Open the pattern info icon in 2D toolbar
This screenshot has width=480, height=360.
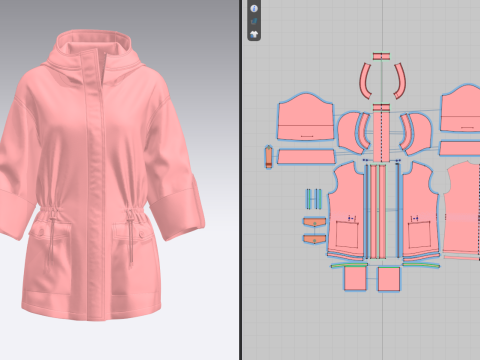254,8
